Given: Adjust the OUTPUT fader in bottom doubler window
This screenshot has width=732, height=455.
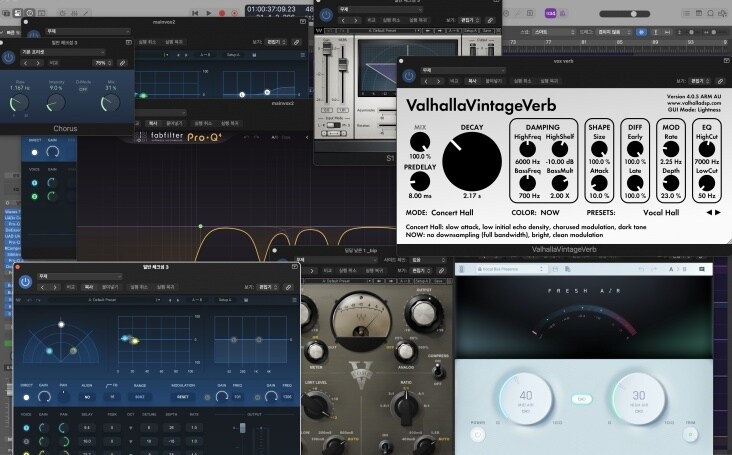Looking at the screenshot, I should (x=242, y=428).
